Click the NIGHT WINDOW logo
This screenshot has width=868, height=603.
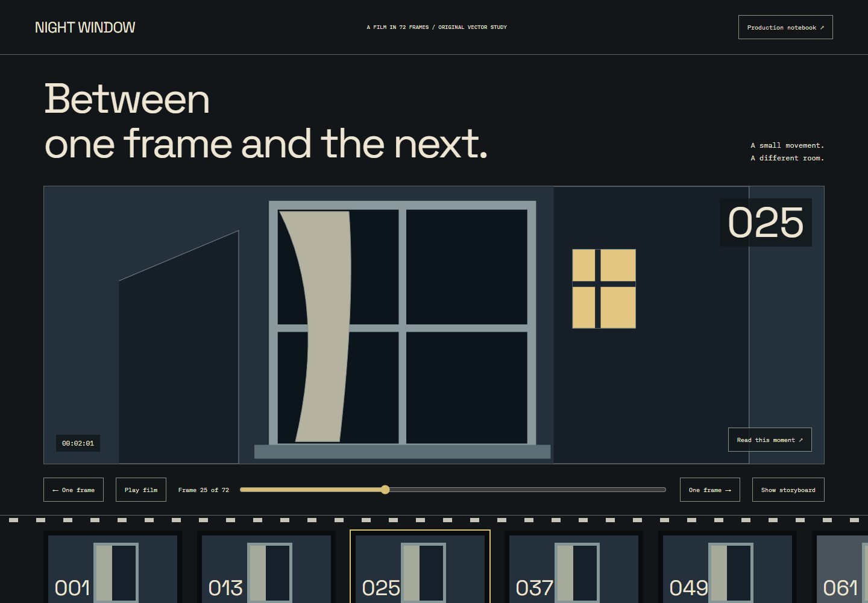click(x=85, y=27)
